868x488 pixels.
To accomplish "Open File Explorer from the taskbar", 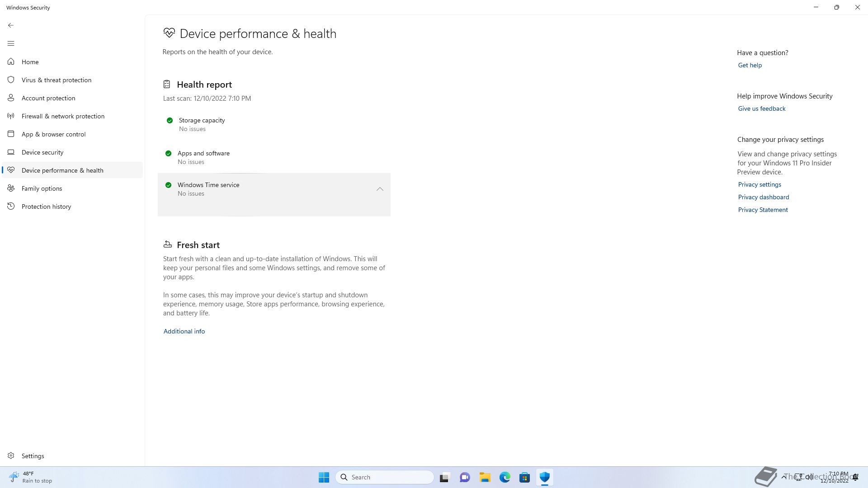I will click(485, 477).
